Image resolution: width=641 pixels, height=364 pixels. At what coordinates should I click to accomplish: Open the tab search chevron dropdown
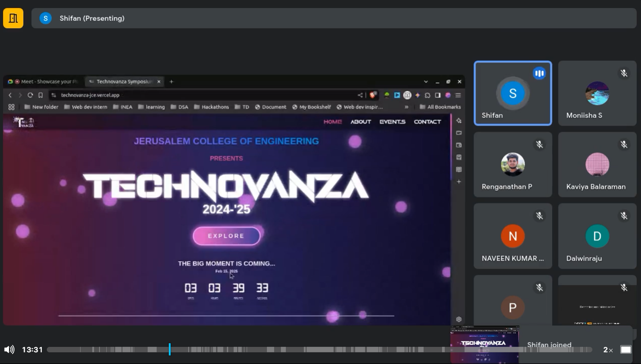[426, 81]
